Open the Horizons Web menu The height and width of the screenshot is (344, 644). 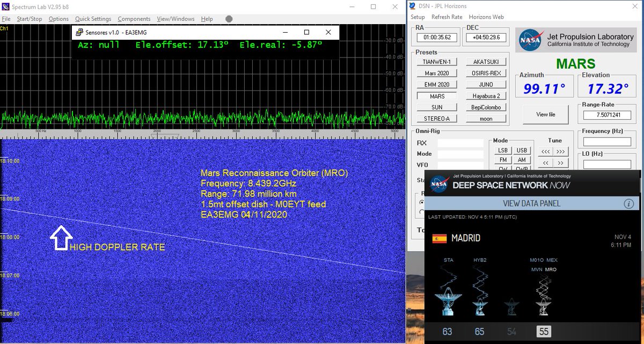[x=487, y=17]
